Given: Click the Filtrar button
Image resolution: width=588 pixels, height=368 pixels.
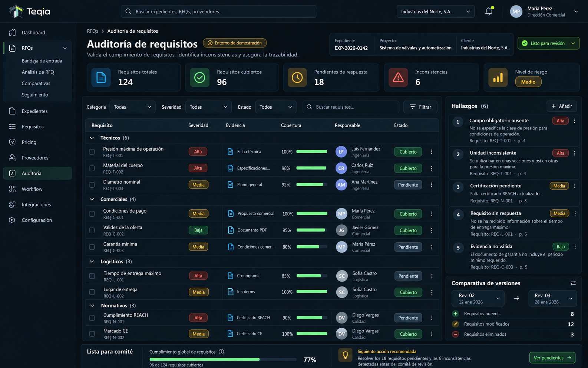Looking at the screenshot, I should [420, 107].
